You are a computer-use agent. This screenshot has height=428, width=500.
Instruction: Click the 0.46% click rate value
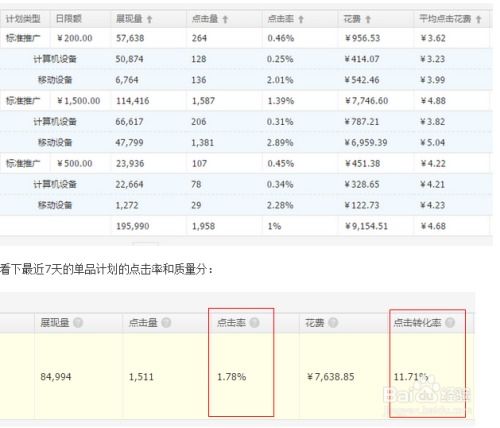(x=281, y=38)
